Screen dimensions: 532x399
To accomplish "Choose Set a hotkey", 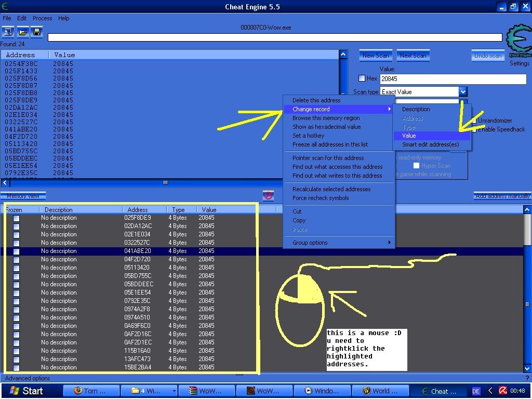I will coord(339,136).
